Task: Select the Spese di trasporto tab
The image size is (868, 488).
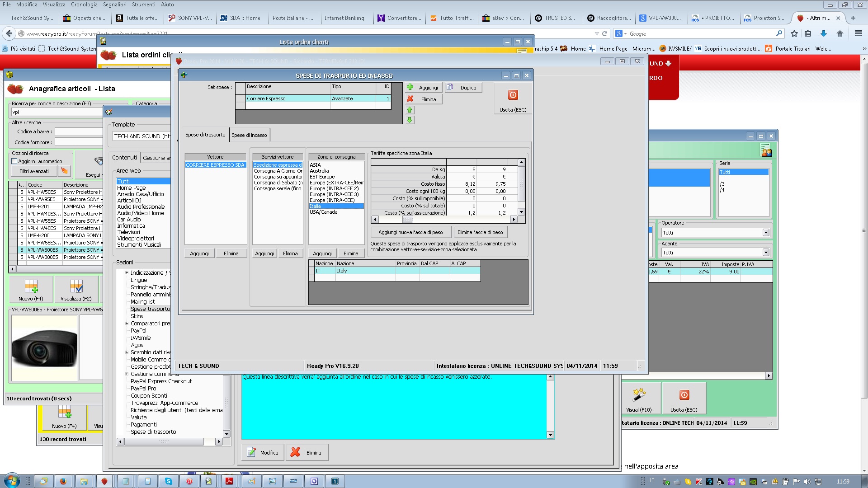Action: 205,135
